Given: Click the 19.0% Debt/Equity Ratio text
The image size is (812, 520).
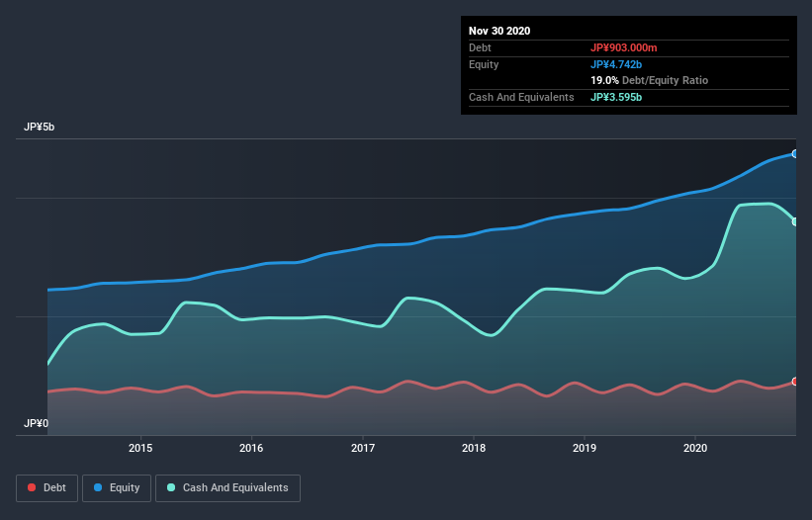Looking at the screenshot, I should click(x=649, y=80).
